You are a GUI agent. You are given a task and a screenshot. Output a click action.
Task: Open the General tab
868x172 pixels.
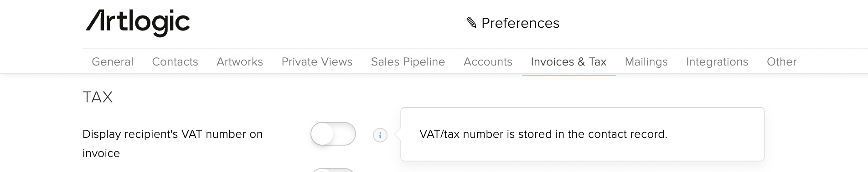click(x=113, y=62)
